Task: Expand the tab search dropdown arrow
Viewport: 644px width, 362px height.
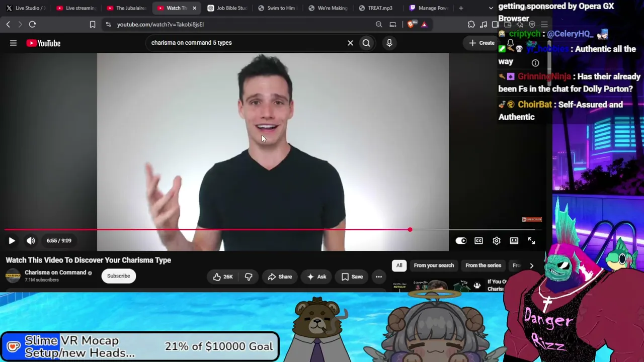Action: (x=491, y=8)
